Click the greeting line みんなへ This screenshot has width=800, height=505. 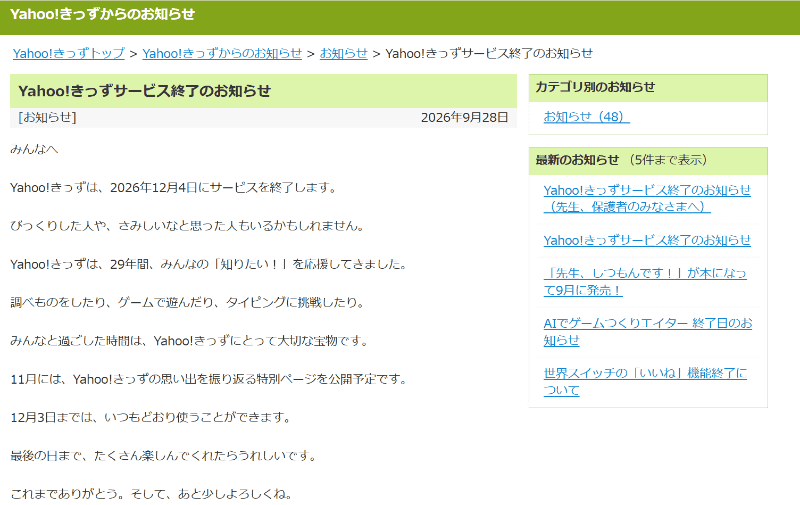click(x=34, y=149)
